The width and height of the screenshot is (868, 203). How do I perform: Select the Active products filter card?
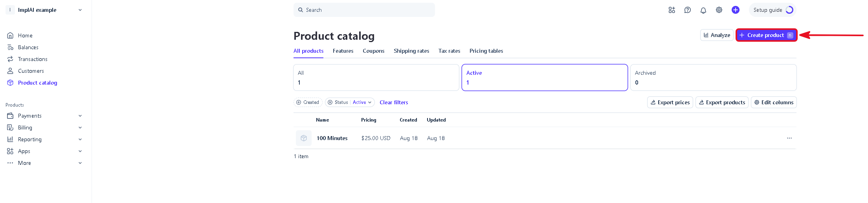tap(545, 78)
